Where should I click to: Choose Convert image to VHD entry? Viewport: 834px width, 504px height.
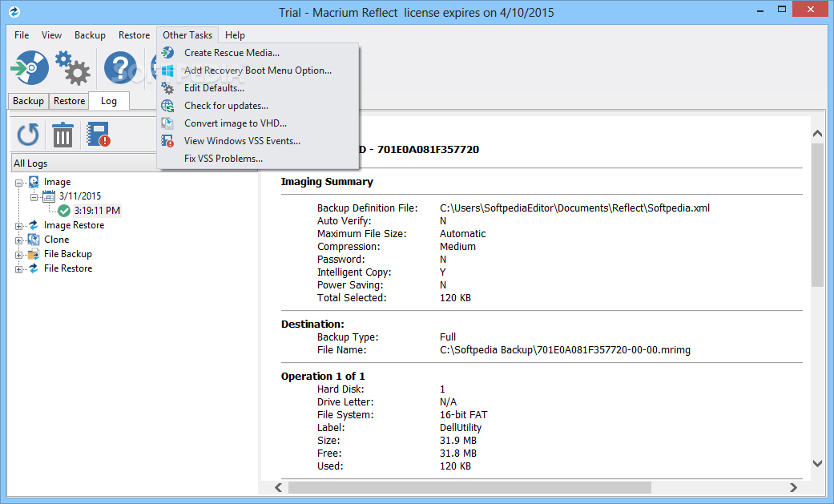coord(258,123)
